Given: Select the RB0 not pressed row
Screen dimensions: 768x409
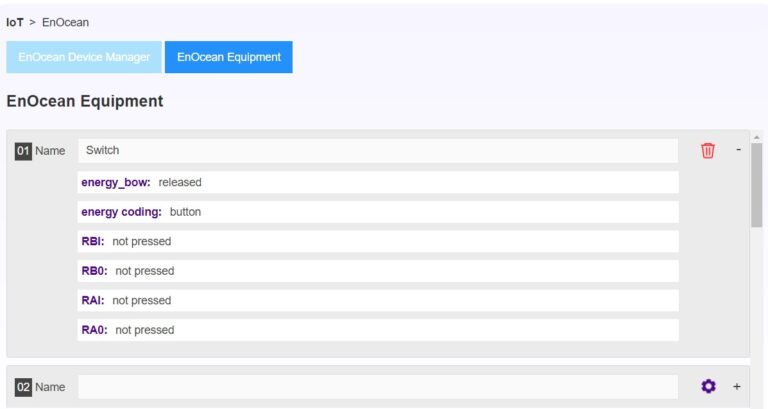Looking at the screenshot, I should (x=378, y=271).
